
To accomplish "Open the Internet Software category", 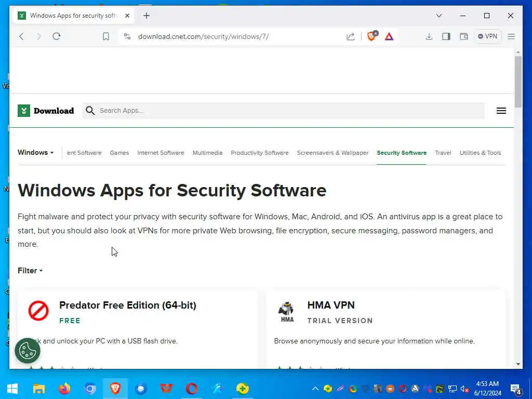I will click(x=161, y=153).
